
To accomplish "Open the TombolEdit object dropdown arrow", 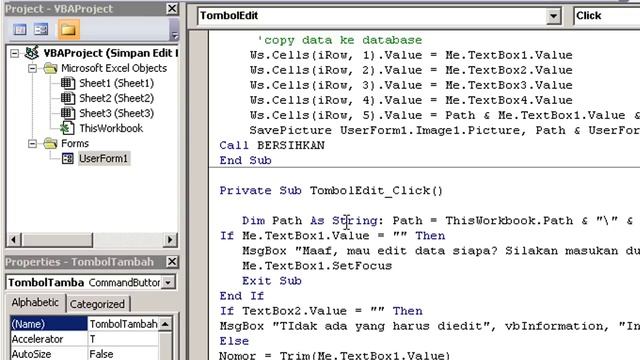I will pyautogui.click(x=553, y=16).
